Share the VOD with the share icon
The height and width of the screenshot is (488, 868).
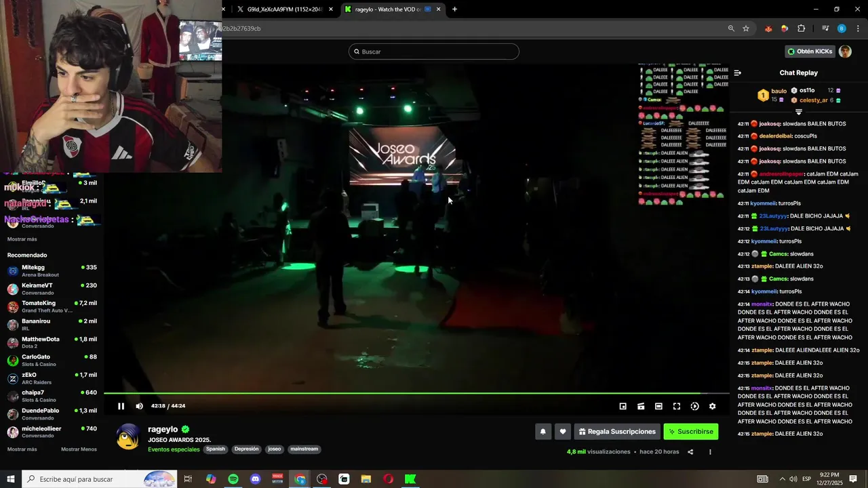coord(690,452)
